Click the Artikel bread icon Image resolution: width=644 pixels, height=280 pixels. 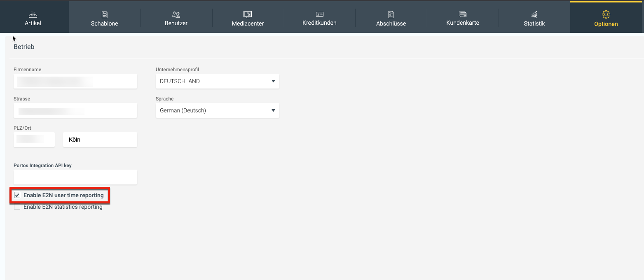coord(33,14)
